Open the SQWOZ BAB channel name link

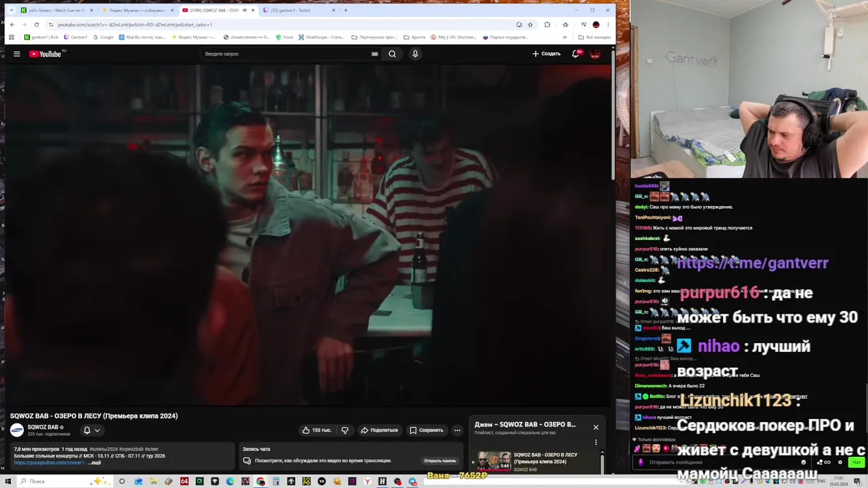(43, 427)
